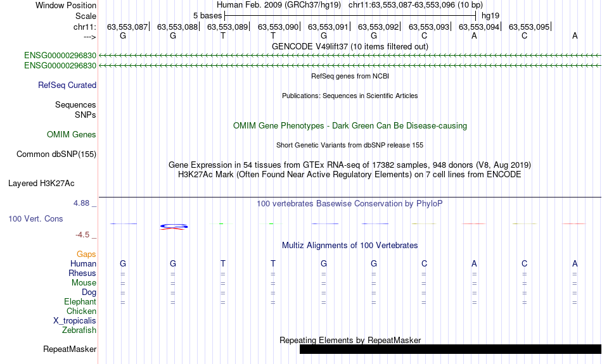Click the 63,553,087 position marker
Image resolution: width=602 pixels, height=364 pixels.
(x=127, y=27)
